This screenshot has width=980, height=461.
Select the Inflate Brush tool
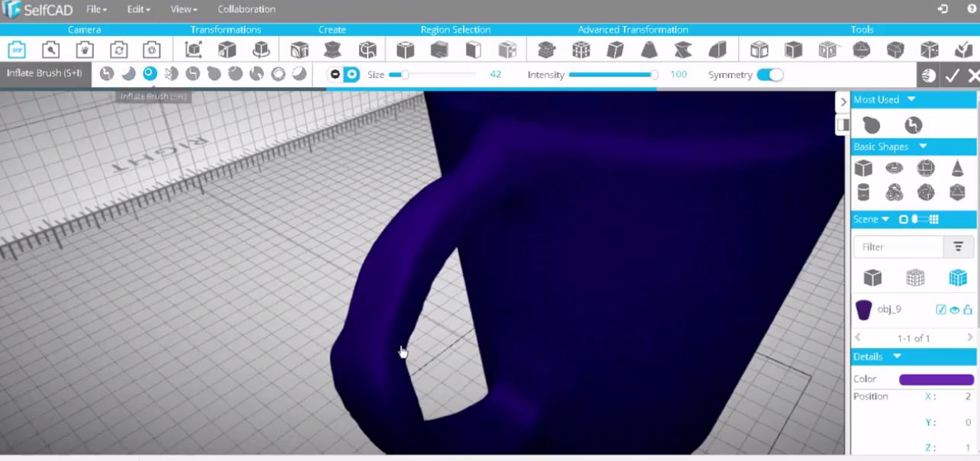150,74
